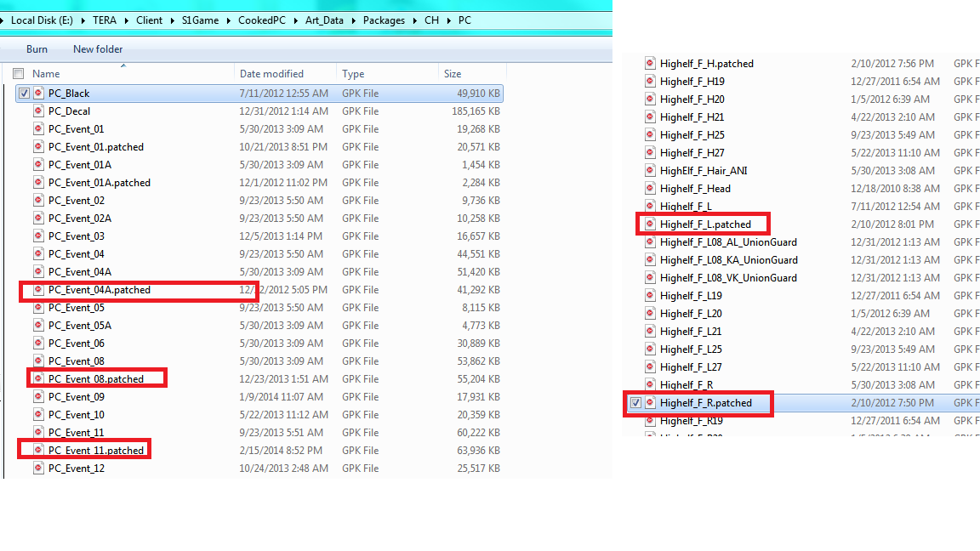Uncheck the Highelf_F_R.patched checkbox
The width and height of the screenshot is (980, 551).
click(x=635, y=403)
